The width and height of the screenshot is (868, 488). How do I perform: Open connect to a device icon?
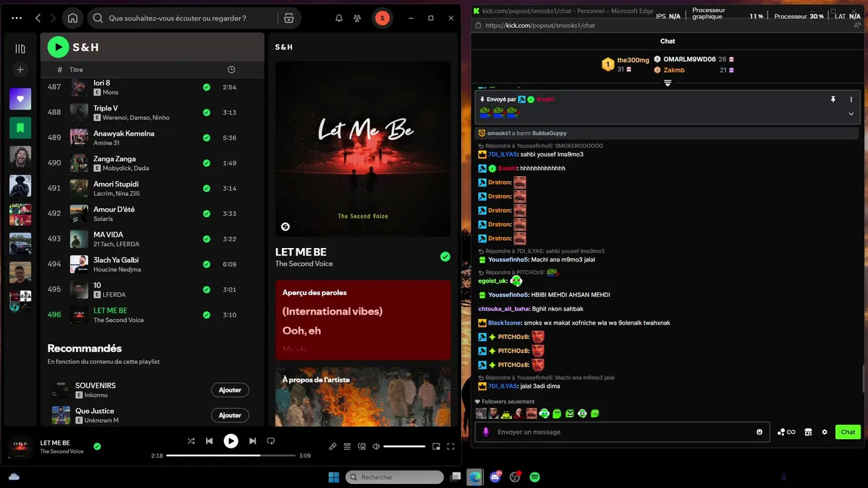pos(361,447)
